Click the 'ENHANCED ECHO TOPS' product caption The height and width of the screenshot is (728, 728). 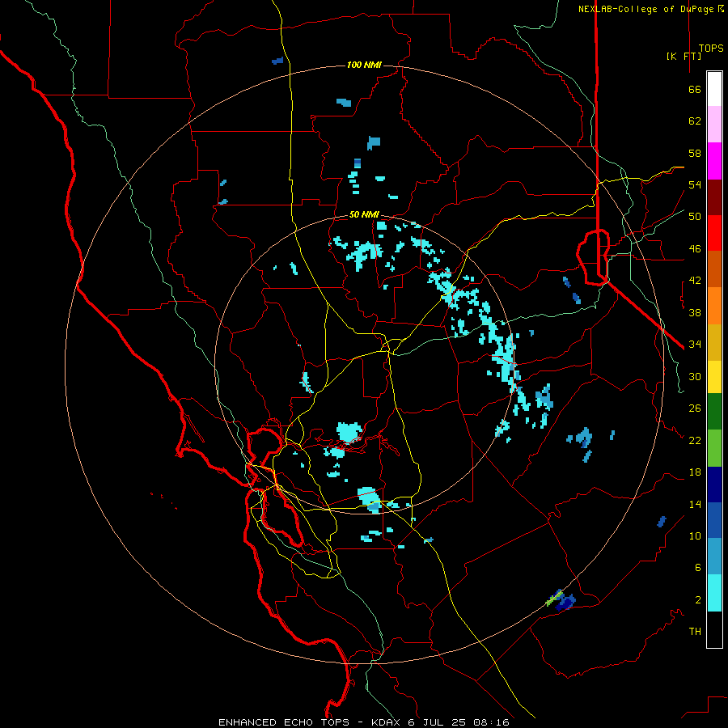pos(284,722)
